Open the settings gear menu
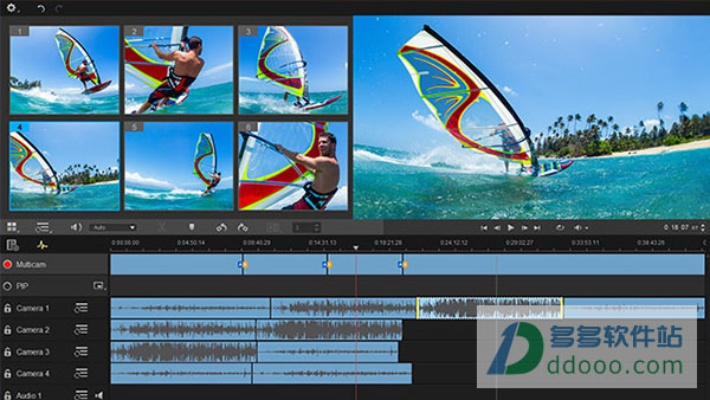 [12, 8]
